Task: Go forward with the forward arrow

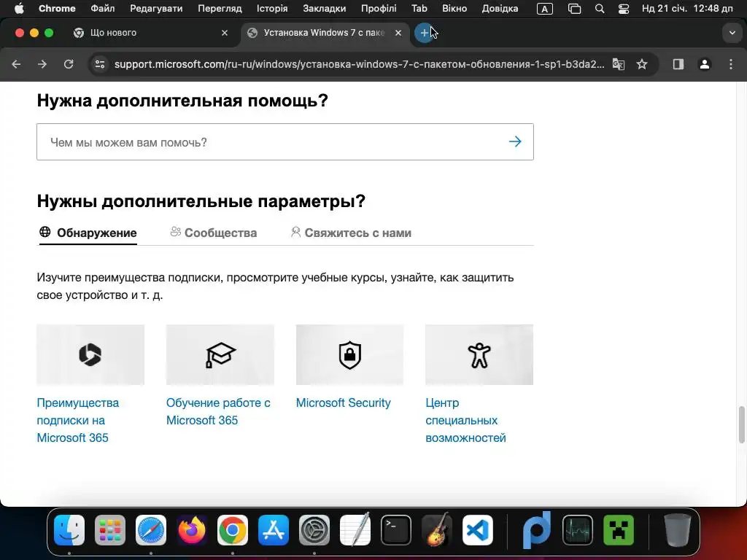Action: click(x=42, y=64)
